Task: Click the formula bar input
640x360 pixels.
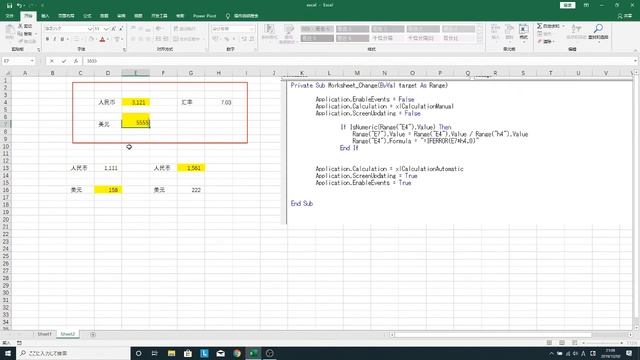Action: pyautogui.click(x=357, y=61)
